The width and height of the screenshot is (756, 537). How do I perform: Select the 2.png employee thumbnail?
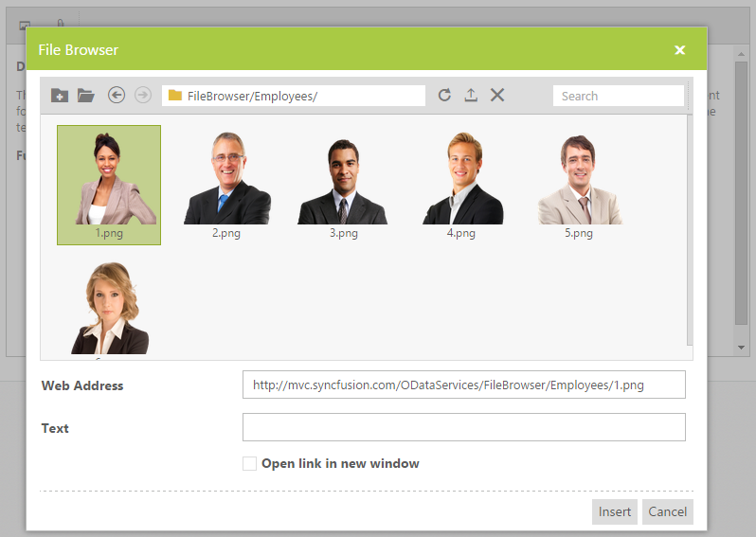(226, 185)
